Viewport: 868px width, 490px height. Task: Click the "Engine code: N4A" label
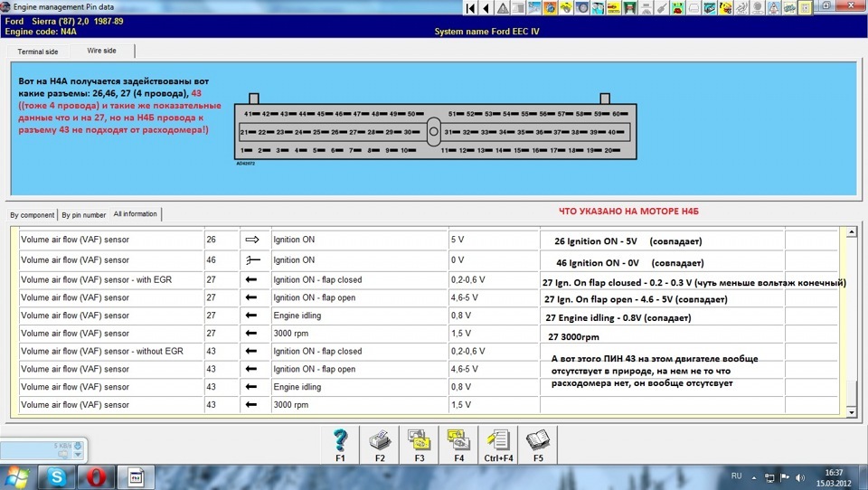click(41, 32)
